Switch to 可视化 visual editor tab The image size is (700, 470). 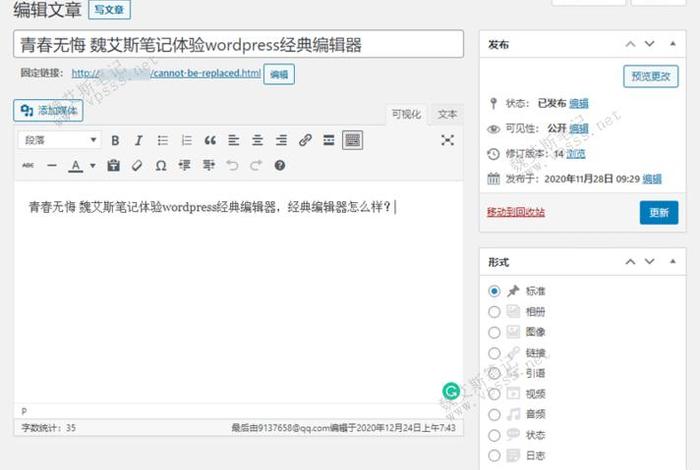pyautogui.click(x=406, y=114)
